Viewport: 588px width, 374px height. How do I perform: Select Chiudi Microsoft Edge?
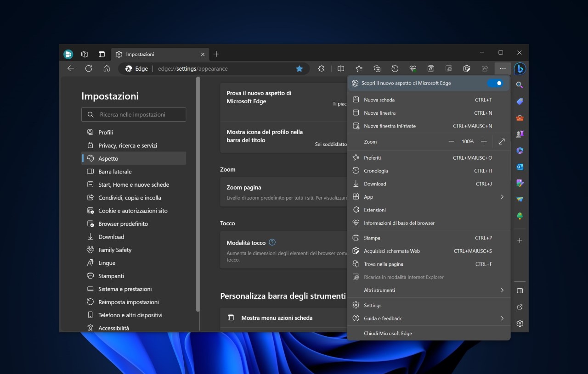pos(429,333)
